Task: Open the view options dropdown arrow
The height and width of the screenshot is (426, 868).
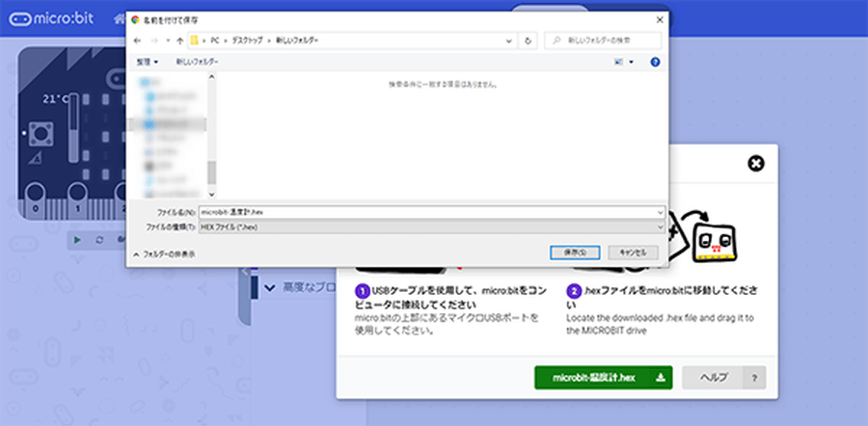Action: 632,62
